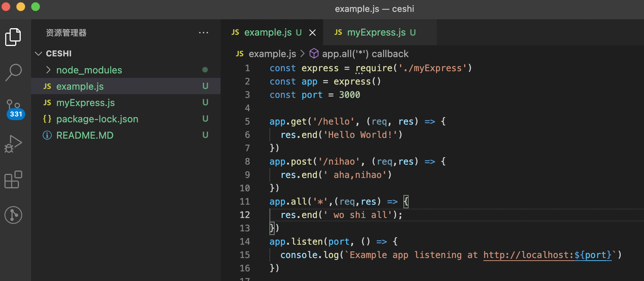
Task: Click the braces icon beside package-lock.json
Action: point(47,119)
